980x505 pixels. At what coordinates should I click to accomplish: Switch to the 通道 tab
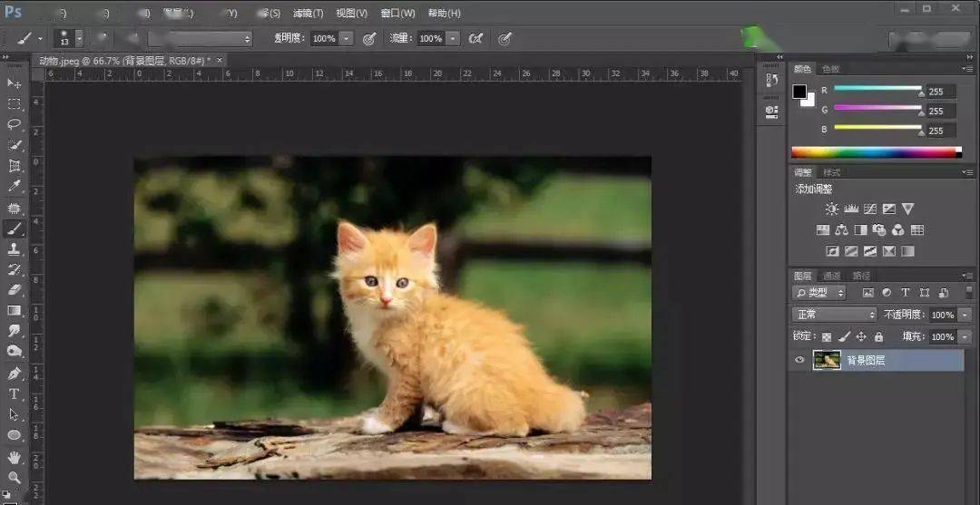[x=832, y=276]
